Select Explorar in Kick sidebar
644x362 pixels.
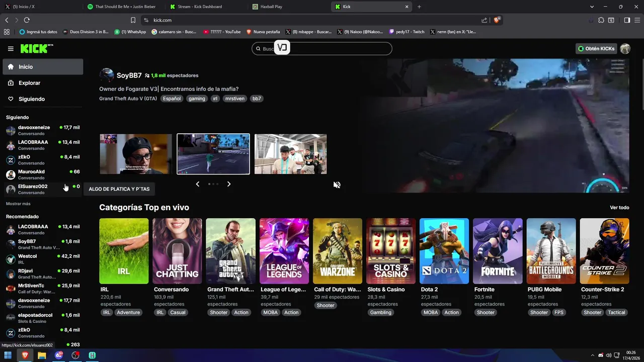[x=43, y=83]
